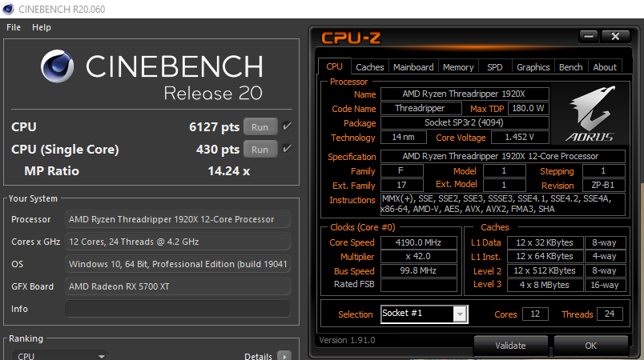Switch to the CPU tab in CPU-Z
Viewport: 644px width, 360px height.
point(334,67)
